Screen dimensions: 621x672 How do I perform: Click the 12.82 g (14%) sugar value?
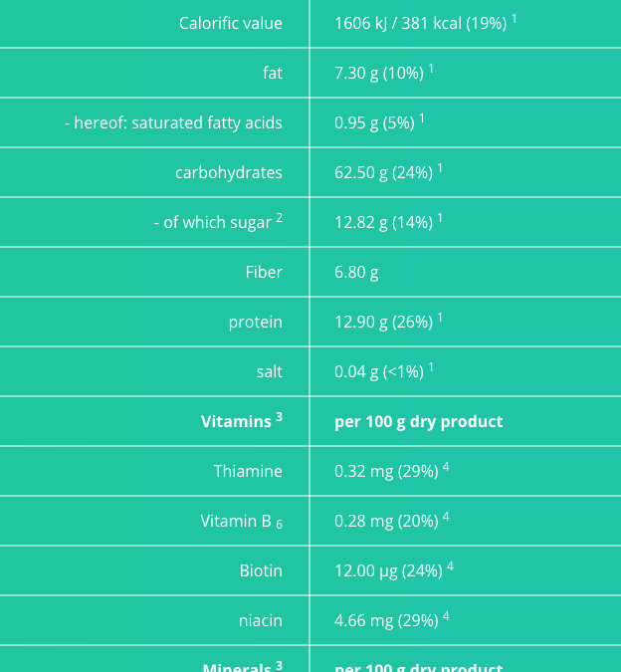tap(383, 222)
